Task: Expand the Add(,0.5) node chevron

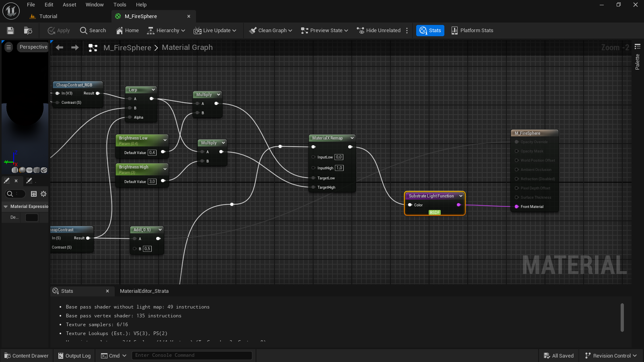Action: tap(160, 230)
